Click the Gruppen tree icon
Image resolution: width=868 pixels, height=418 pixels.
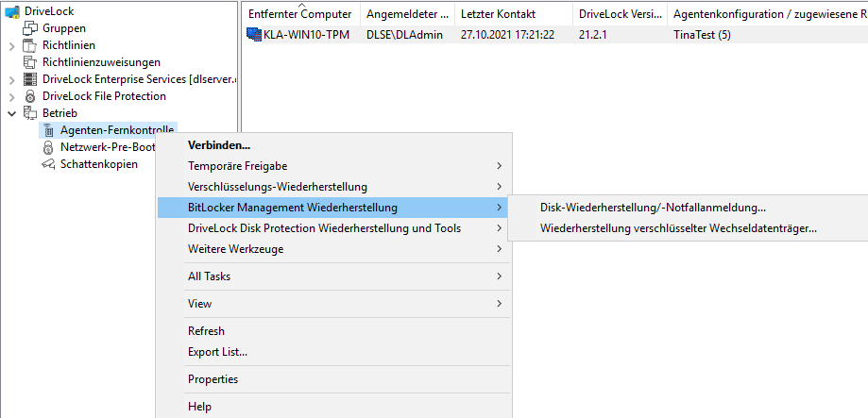pyautogui.click(x=31, y=28)
